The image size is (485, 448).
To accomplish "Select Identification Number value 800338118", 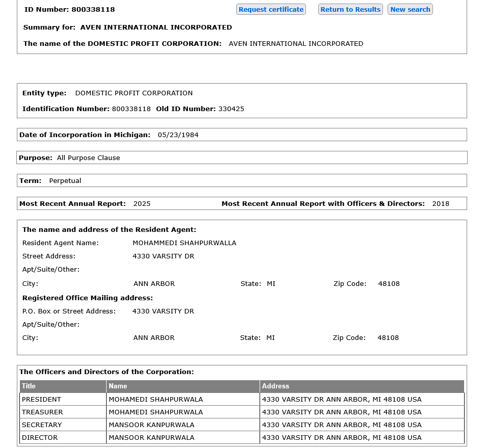I will [132, 109].
